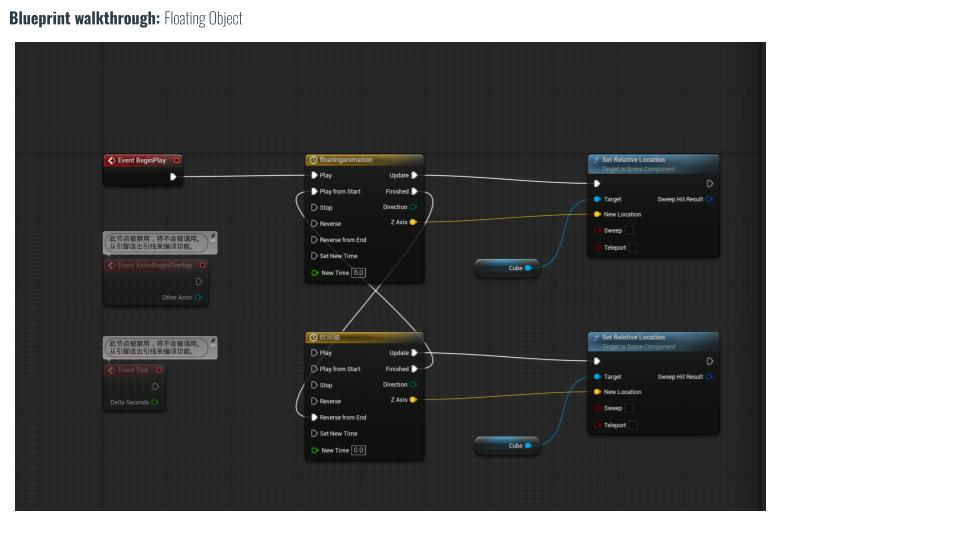Click the New Time value field on floatinganimation

[x=358, y=272]
